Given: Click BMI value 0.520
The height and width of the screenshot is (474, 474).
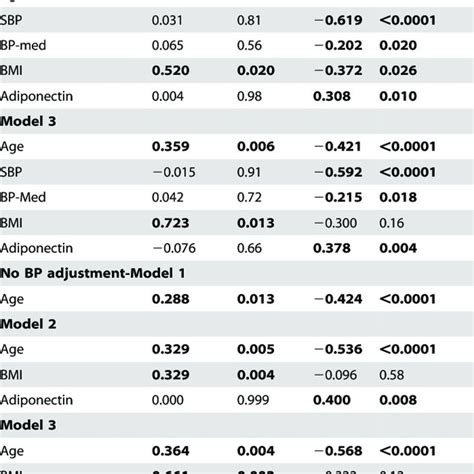Looking at the screenshot, I should (x=170, y=71).
